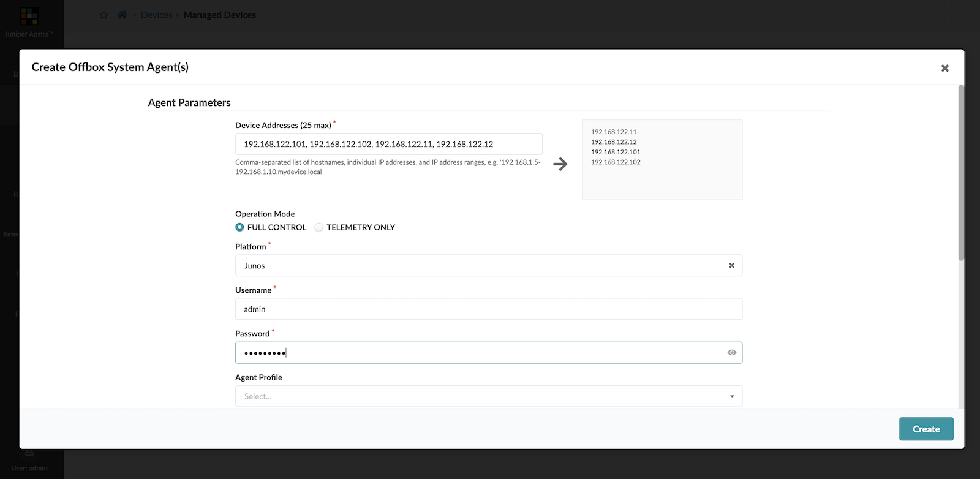Click the comma-separated list help text

(x=388, y=167)
